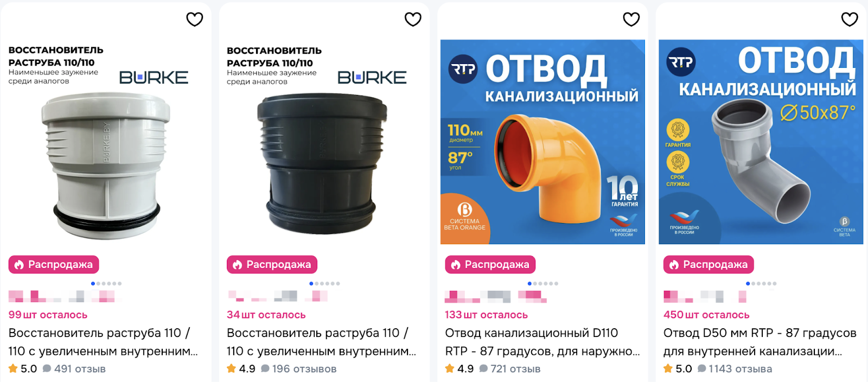Image resolution: width=868 pixels, height=382 pixels.
Task: Click Распродажа badge on gray D50 elbow
Action: (x=709, y=264)
